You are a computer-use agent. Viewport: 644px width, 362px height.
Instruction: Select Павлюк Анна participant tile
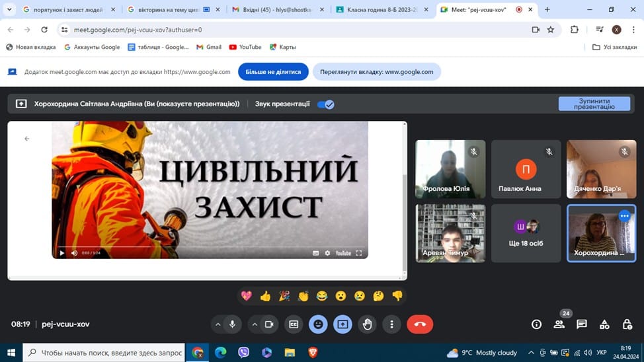[526, 169]
